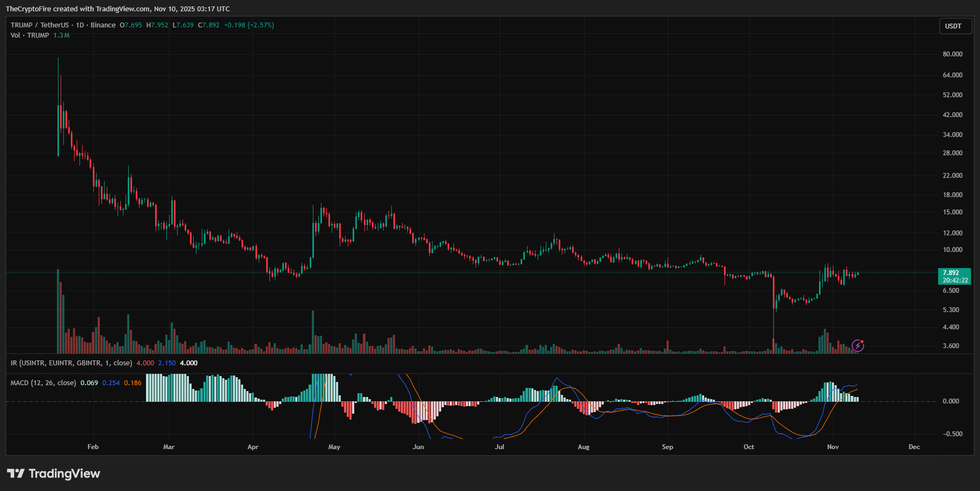Click the Aug label on time axis
Viewport: 980px width, 491px height.
pos(583,447)
